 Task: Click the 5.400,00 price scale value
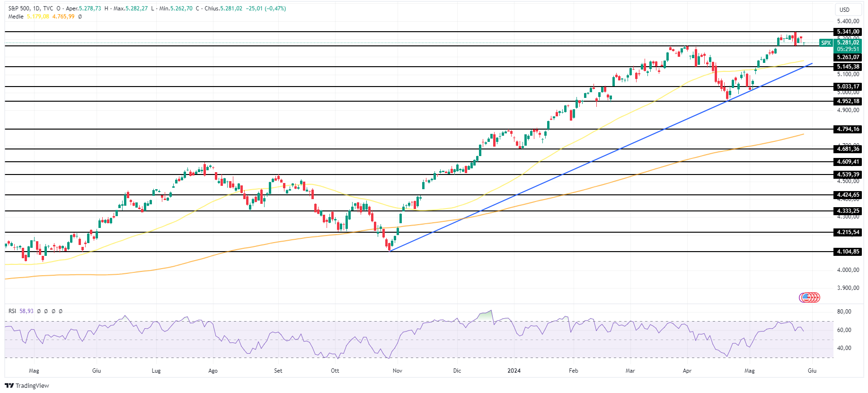coord(848,21)
